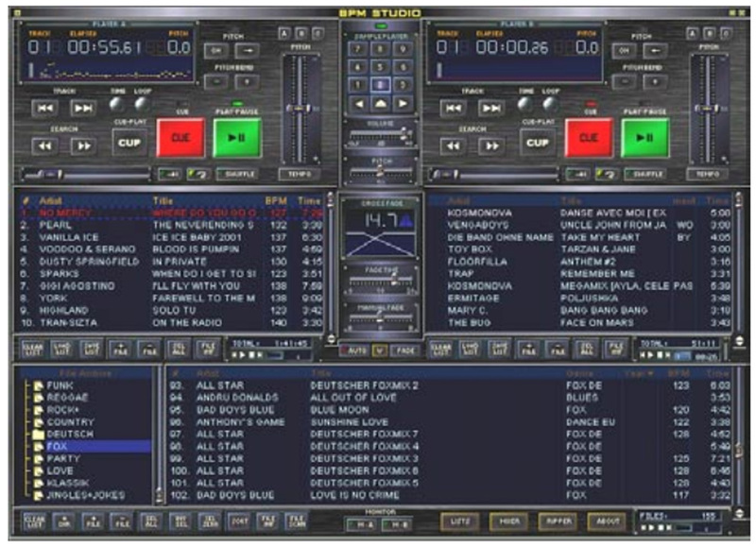The width and height of the screenshot is (756, 547).
Task: Skip to next track on Player A
Action: [x=82, y=108]
